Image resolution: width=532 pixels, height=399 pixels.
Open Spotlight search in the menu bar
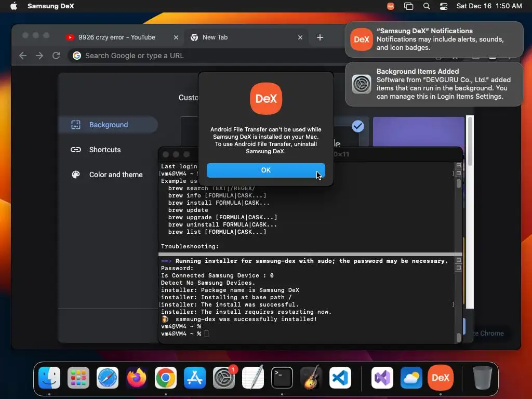tap(427, 6)
